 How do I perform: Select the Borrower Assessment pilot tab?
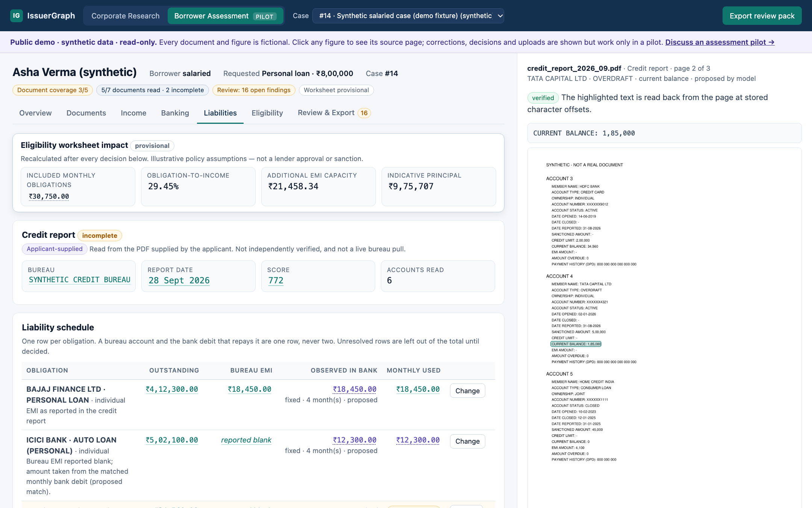point(225,16)
